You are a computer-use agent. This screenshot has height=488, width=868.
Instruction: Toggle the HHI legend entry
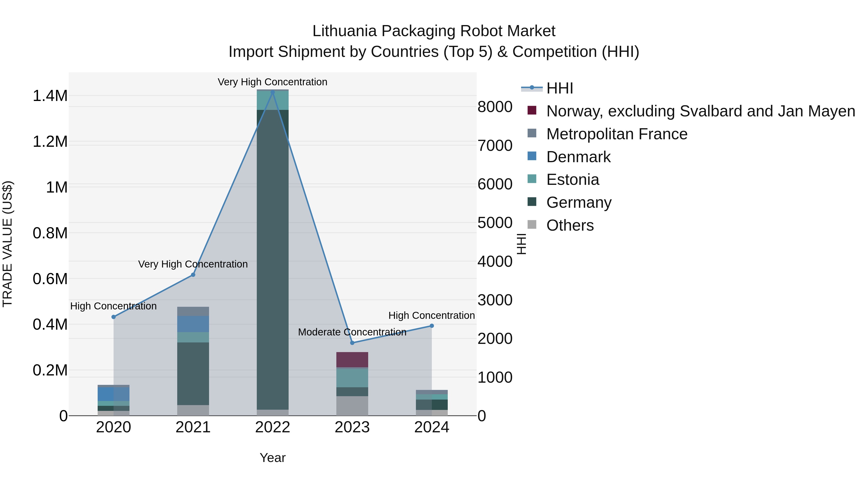(547, 88)
